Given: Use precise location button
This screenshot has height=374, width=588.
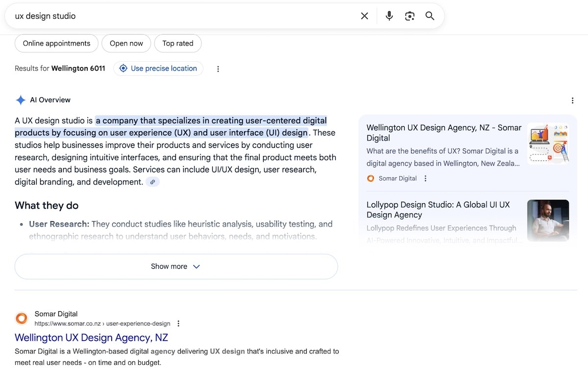Looking at the screenshot, I should [158, 69].
